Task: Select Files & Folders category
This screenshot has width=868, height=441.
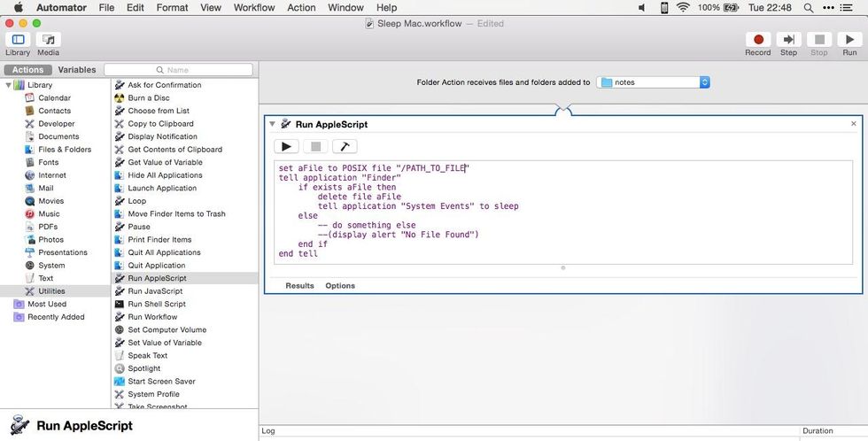Action: pyautogui.click(x=65, y=150)
